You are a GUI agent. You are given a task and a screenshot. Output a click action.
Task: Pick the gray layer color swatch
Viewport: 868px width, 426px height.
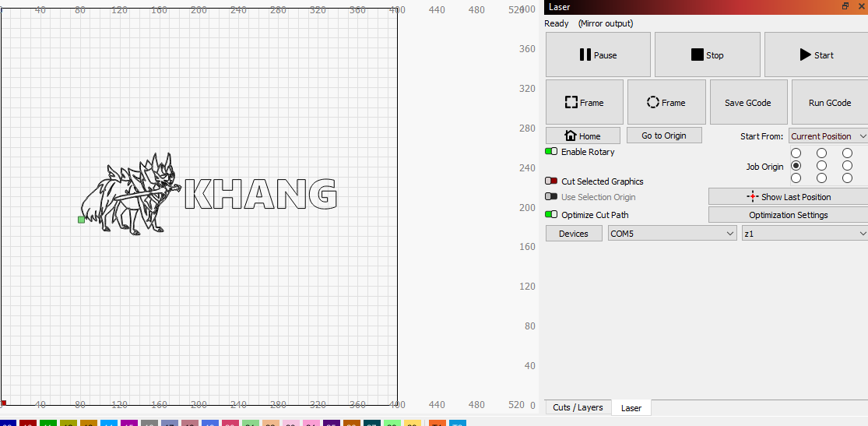coord(149,423)
